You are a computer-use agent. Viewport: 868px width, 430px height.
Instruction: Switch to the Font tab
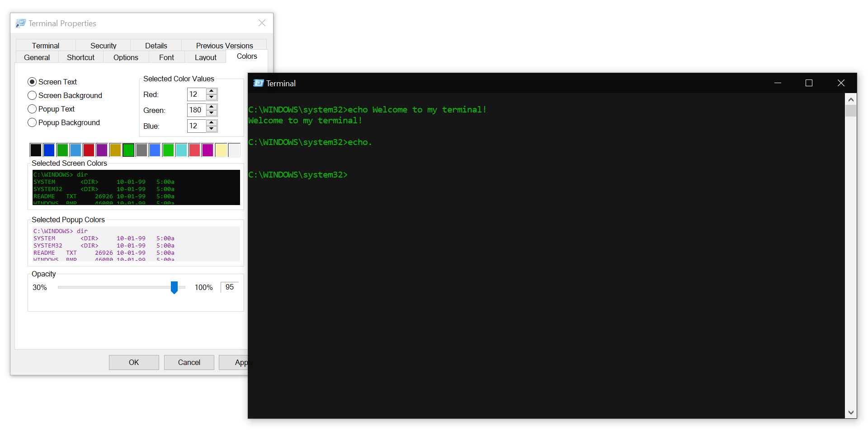(x=166, y=57)
